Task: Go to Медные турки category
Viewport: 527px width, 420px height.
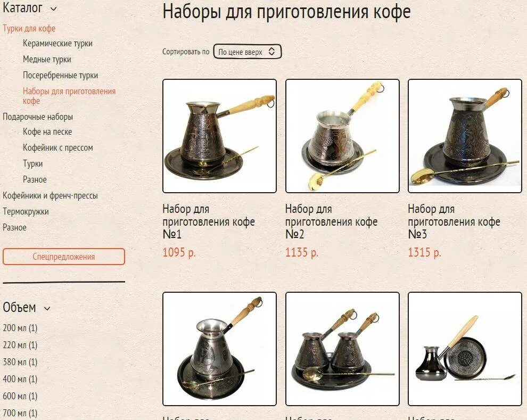Action: [47, 60]
